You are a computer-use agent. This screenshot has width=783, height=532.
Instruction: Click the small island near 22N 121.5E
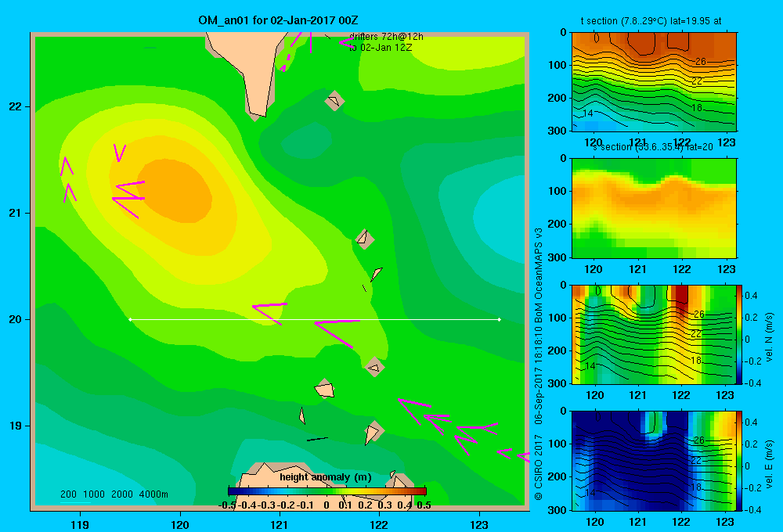(x=334, y=101)
